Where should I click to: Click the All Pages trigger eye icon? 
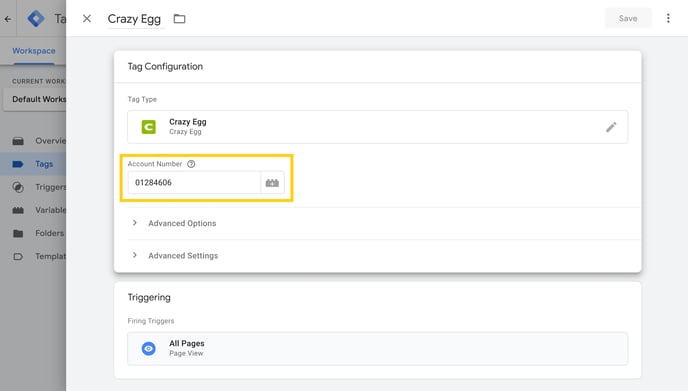148,348
